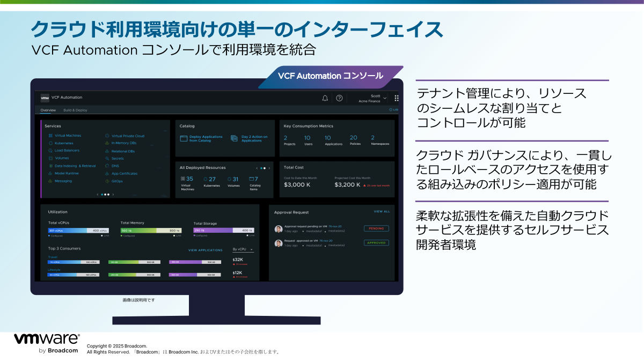644x362 pixels.
Task: Click the APPROVED status button
Action: coord(376,243)
